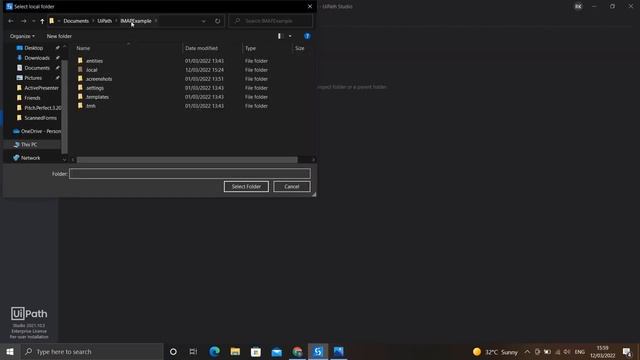640x360 pixels.
Task: Open Downloads in quick access
Action: pyautogui.click(x=37, y=58)
